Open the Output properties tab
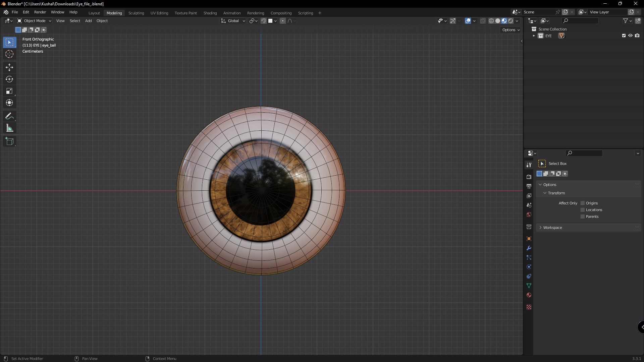 tap(529, 186)
